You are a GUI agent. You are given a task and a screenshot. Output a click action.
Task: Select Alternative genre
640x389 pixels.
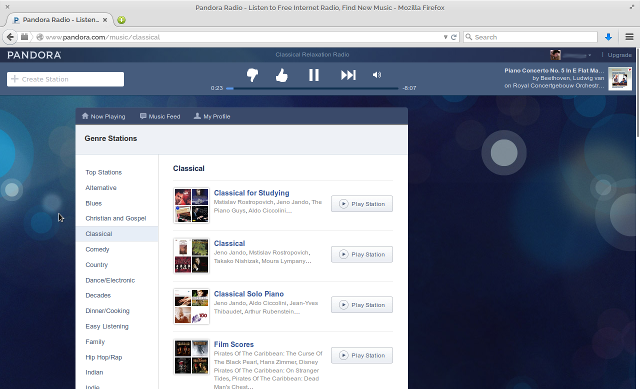coord(101,188)
